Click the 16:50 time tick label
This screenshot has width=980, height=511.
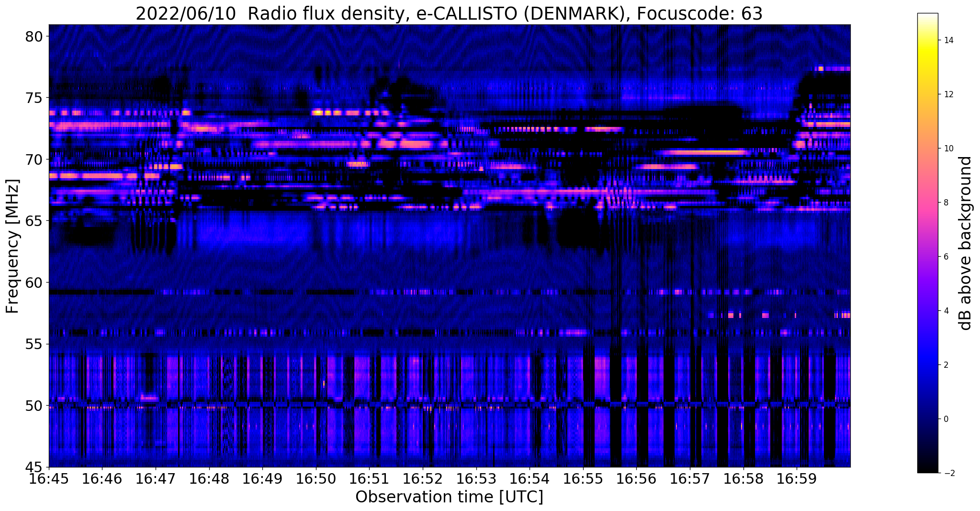pyautogui.click(x=316, y=479)
